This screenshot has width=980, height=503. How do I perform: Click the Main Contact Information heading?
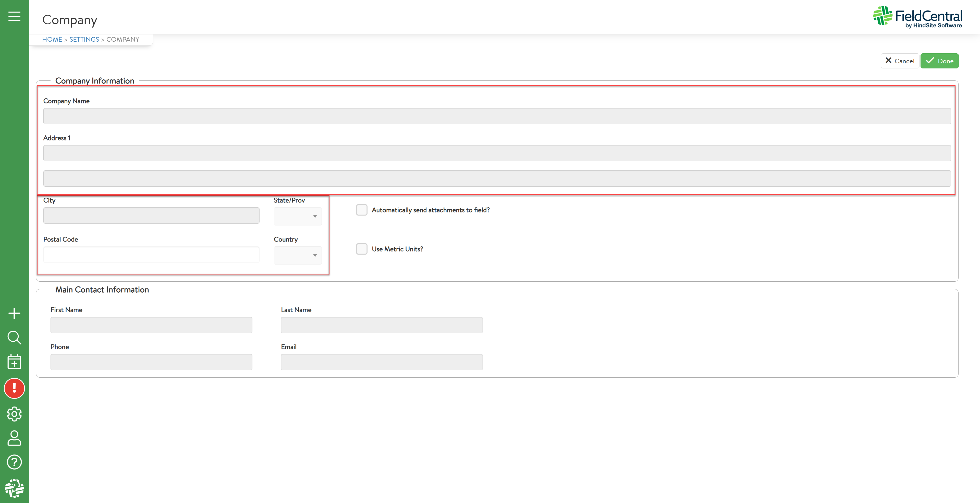coord(102,290)
